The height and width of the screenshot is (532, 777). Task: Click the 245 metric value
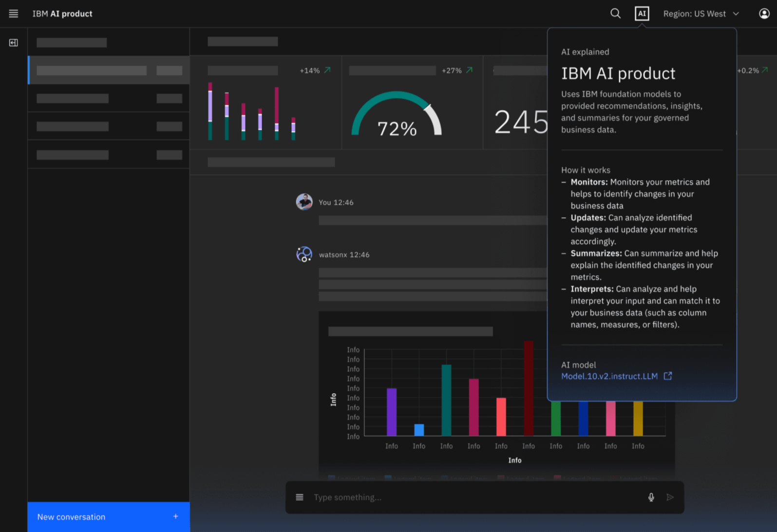[x=521, y=122]
